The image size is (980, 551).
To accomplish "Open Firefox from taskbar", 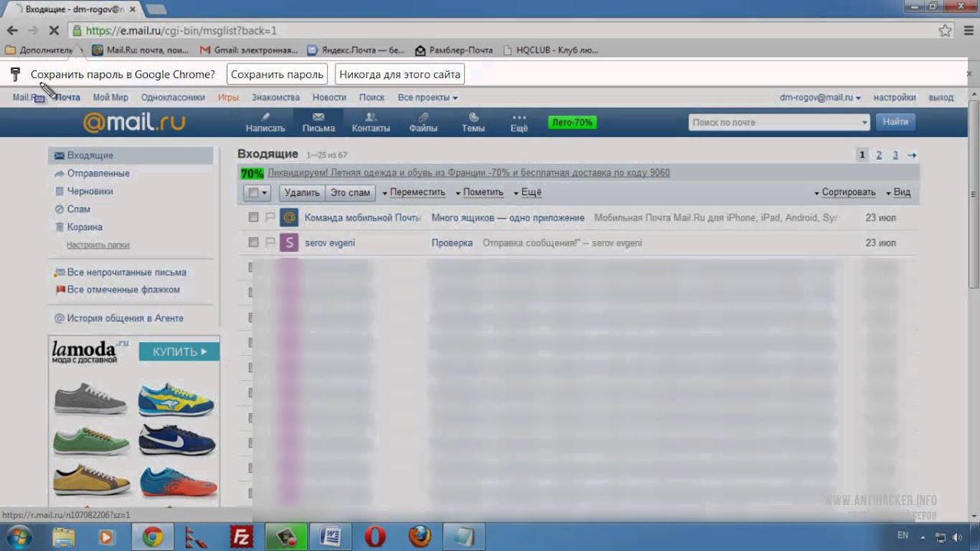I will point(420,537).
